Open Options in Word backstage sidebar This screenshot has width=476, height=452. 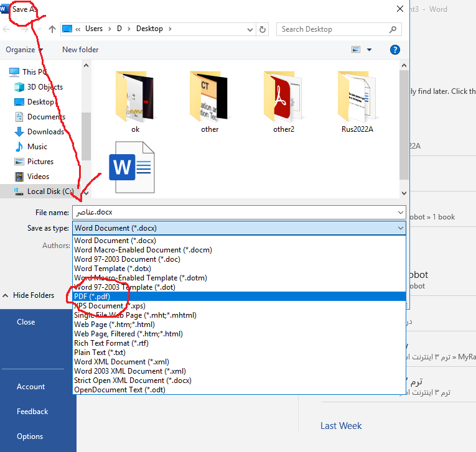point(30,436)
